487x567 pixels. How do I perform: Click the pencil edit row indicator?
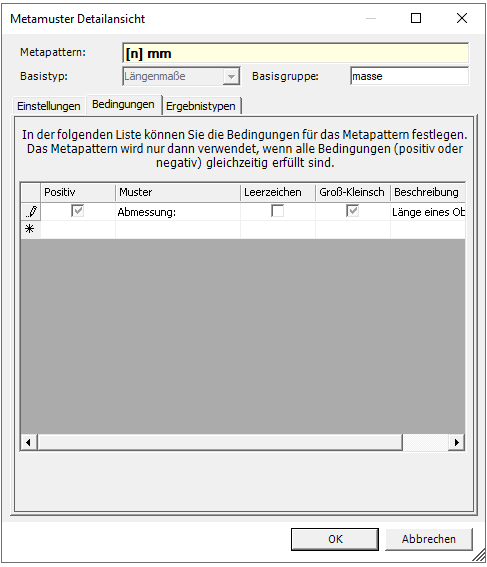pos(31,212)
